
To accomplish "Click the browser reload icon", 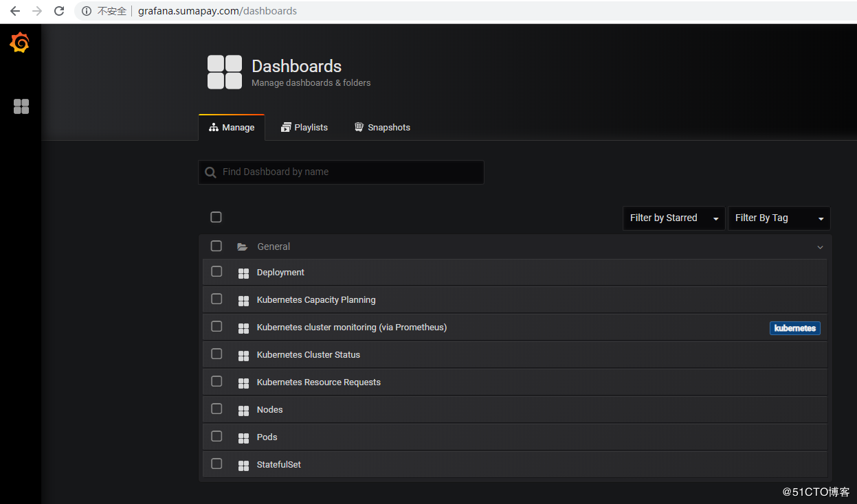I will (x=59, y=11).
